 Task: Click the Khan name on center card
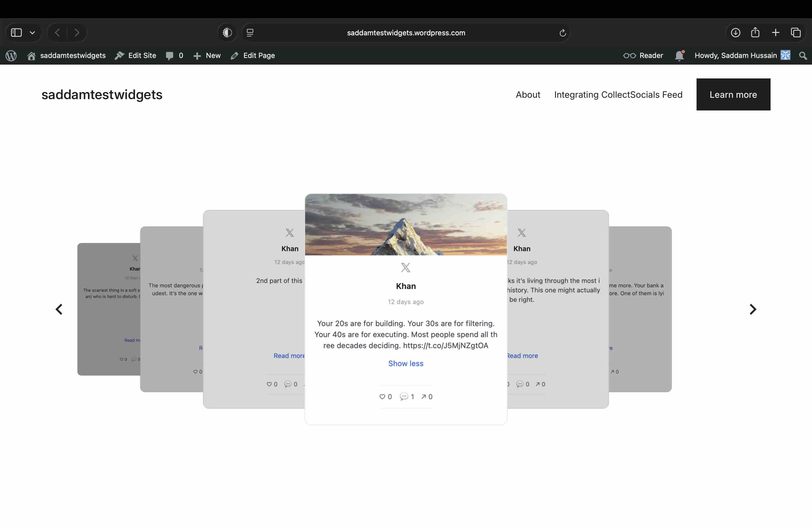406,286
